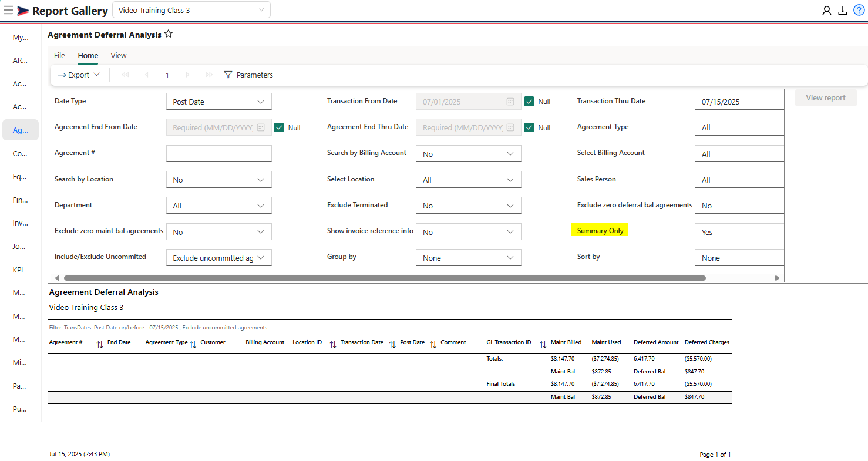The height and width of the screenshot is (461, 868).
Task: Select the Jo... sidebar category
Action: (21, 246)
